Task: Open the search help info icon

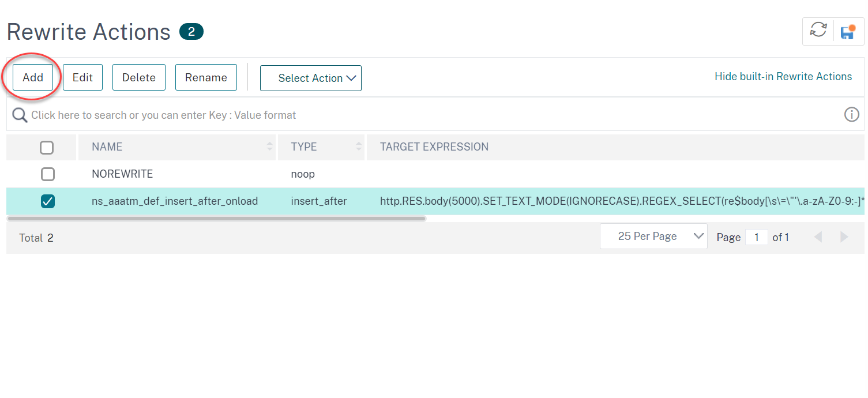Action: click(x=851, y=115)
